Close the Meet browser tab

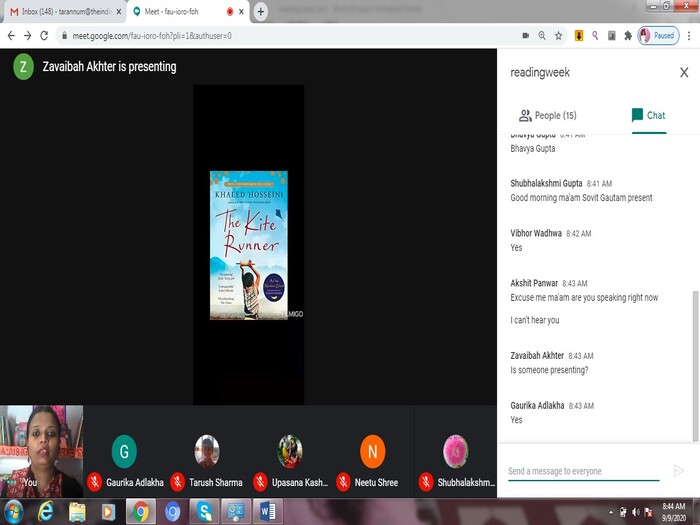pyautogui.click(x=241, y=12)
